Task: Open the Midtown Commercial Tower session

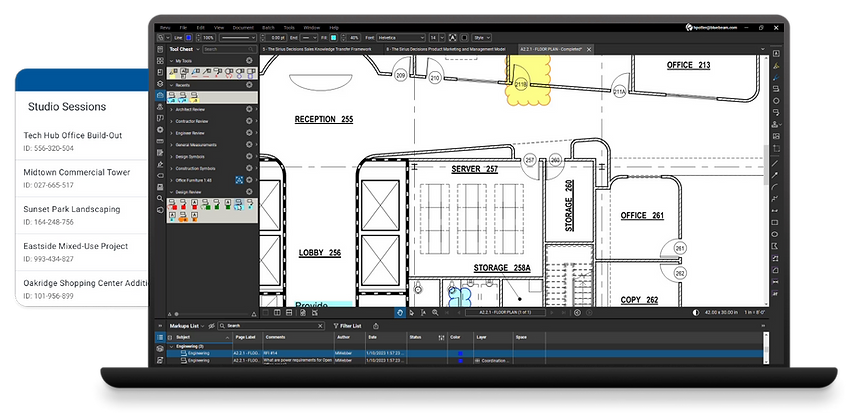Action: (77, 172)
